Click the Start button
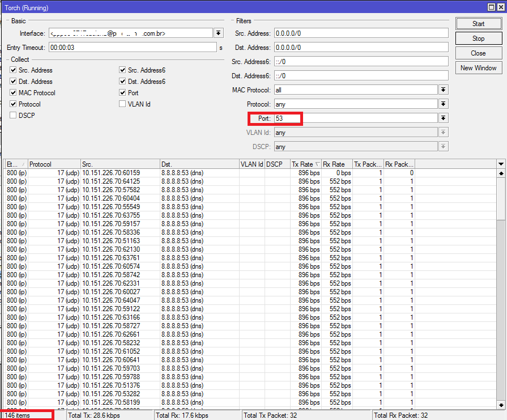Screen dimensions: 507x420 coord(478,24)
